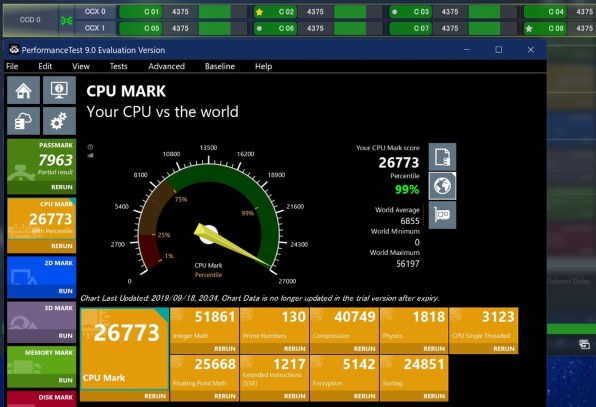The height and width of the screenshot is (407, 596).
Task: Open the cloud baseline manager icon
Action: pos(23,121)
